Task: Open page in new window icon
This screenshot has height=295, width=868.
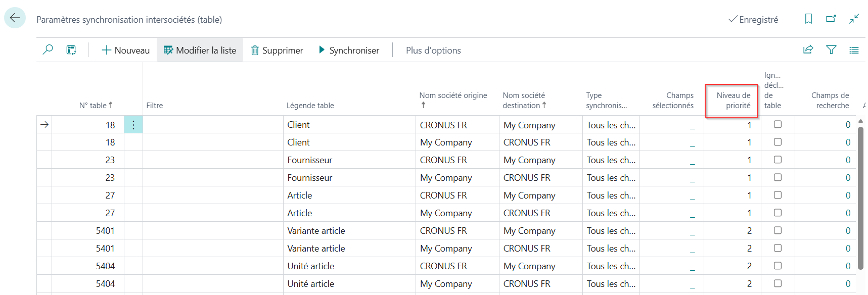Action: point(831,19)
